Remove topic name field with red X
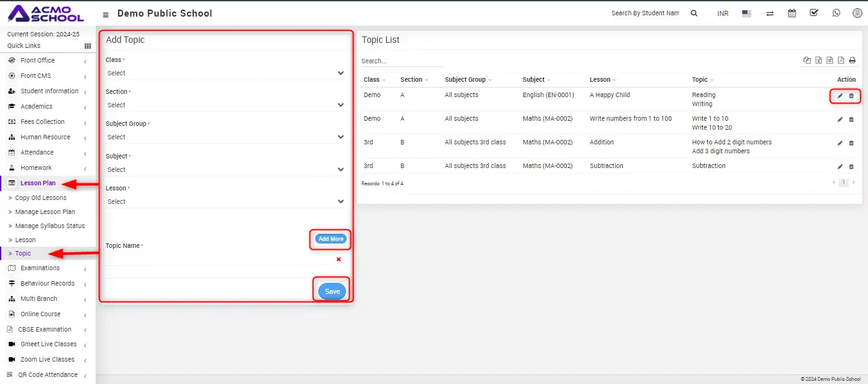Viewport: 868px width, 384px height. click(x=338, y=259)
